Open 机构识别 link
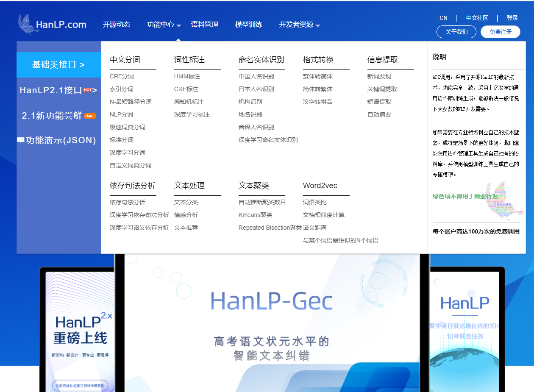This screenshot has width=534, height=392. click(250, 102)
